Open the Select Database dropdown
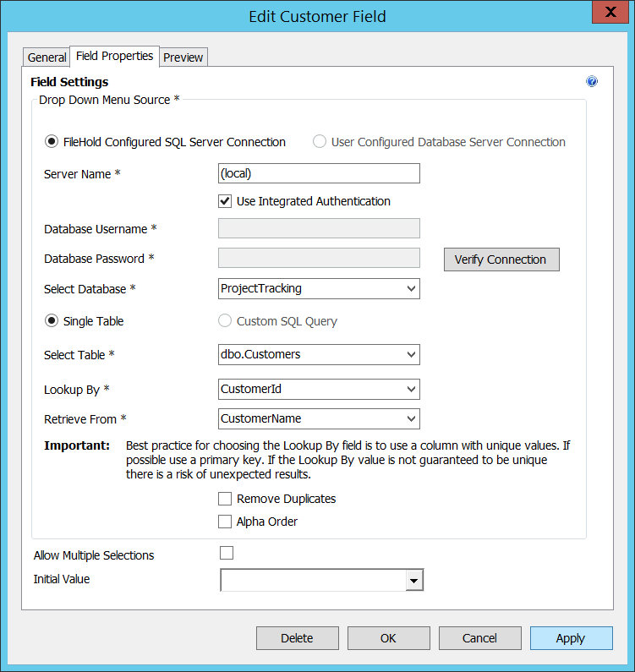 coord(319,289)
